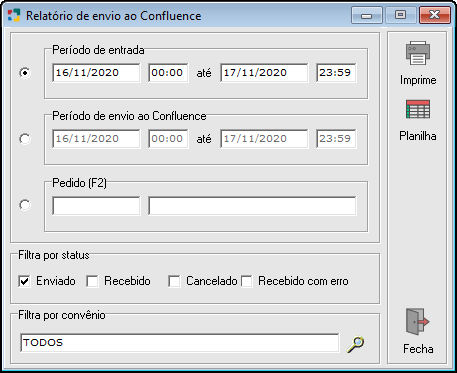Click the app icon in title bar
457x373 pixels.
pyautogui.click(x=14, y=15)
